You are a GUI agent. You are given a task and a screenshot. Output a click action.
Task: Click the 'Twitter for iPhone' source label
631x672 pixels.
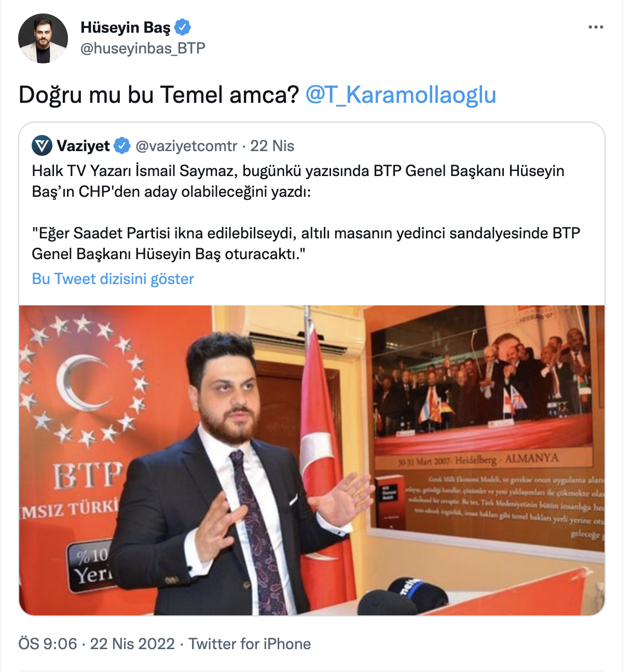click(250, 644)
